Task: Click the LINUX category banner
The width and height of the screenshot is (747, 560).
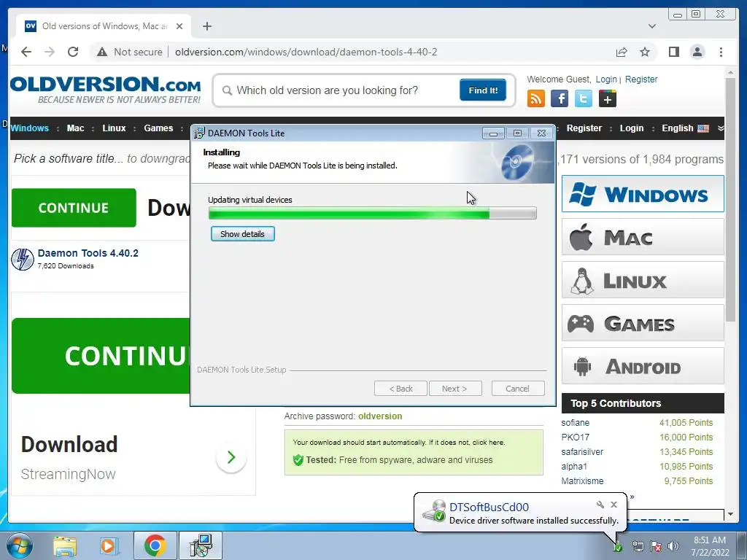Action: coord(643,280)
